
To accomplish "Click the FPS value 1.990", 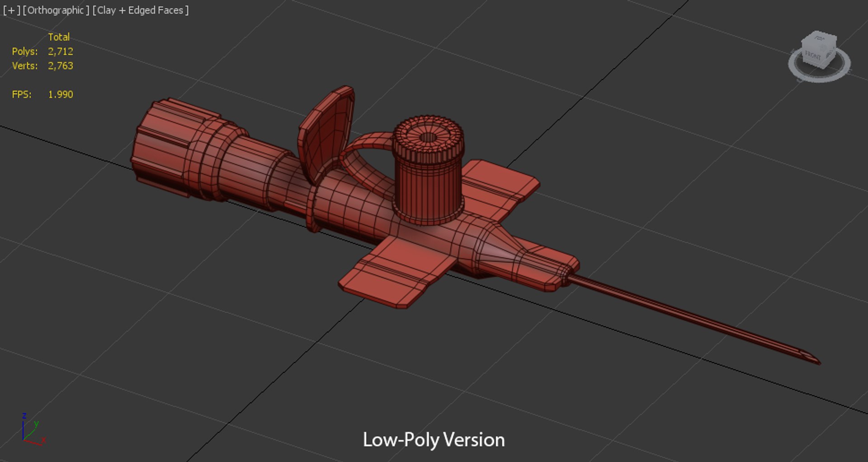I will (61, 94).
